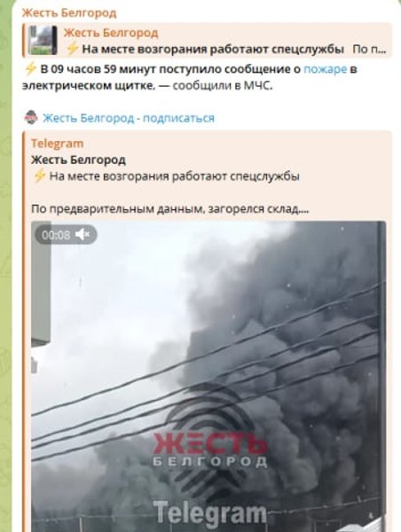Image resolution: width=401 pixels, height=532 pixels.
Task: Click the preview line На месте возгорания in card
Action: coord(174,176)
